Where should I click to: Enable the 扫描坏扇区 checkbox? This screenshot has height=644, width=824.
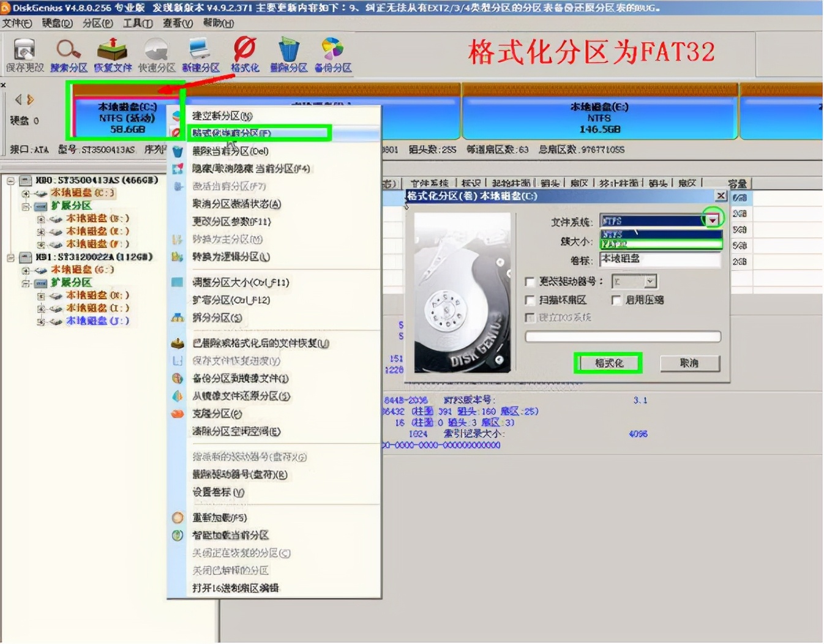[x=530, y=300]
